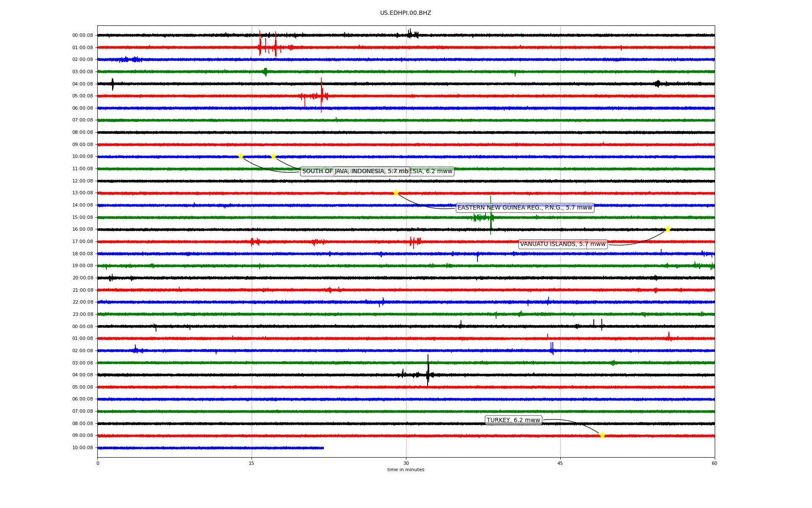Viewport: 812px width, 508px height.
Task: Click the plot title US.EDHPI.00.BHZ
Action: pos(406,13)
